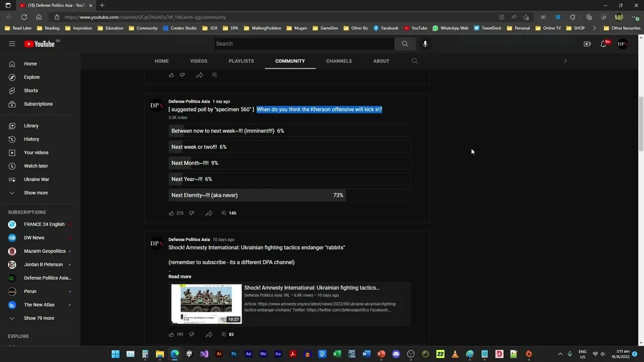Like the Kherson offensive poll post
The image size is (644, 362).
(171, 213)
